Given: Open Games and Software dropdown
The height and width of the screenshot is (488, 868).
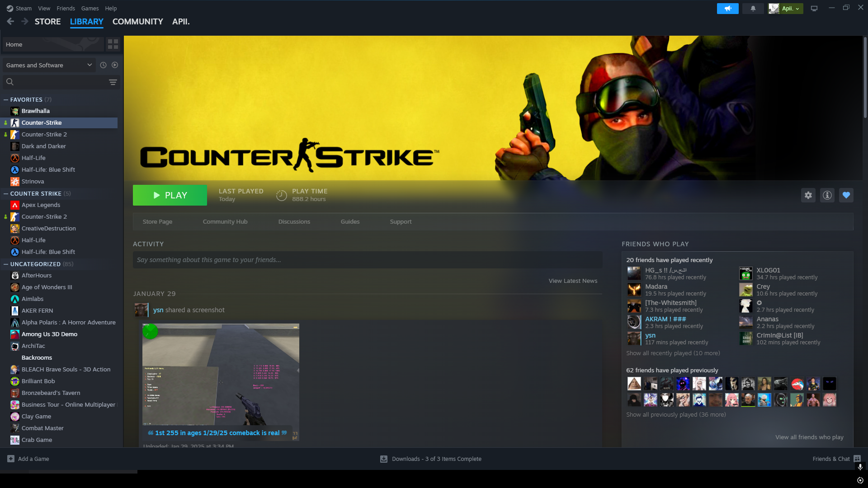Looking at the screenshot, I should (x=49, y=65).
